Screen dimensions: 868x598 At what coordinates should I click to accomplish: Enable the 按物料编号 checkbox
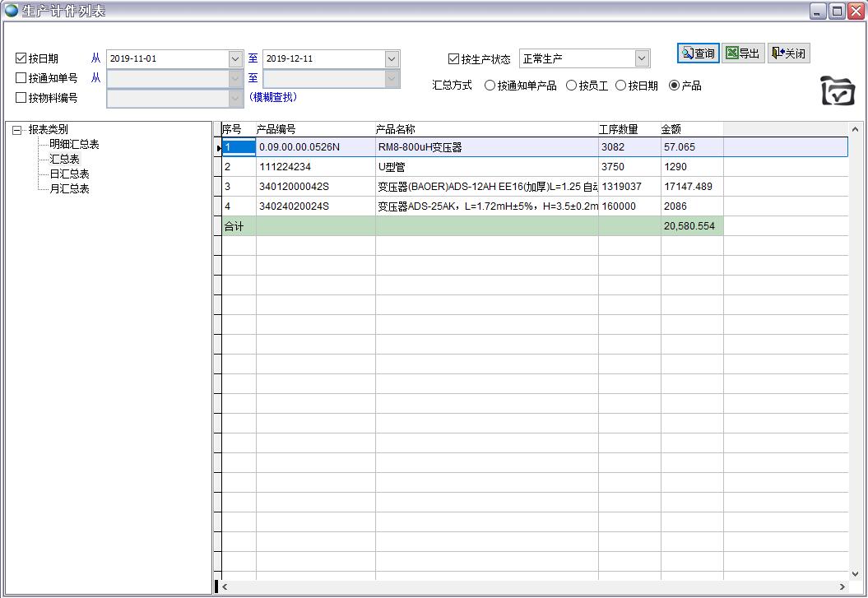21,98
